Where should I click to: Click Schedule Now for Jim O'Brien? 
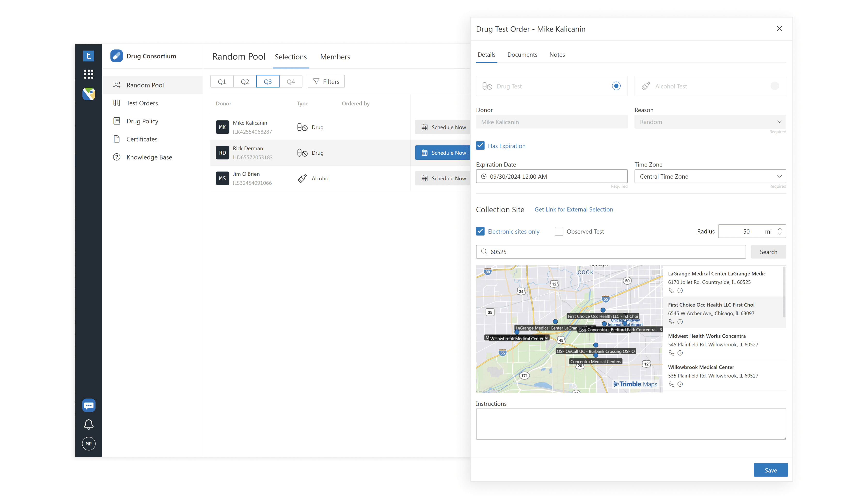443,178
